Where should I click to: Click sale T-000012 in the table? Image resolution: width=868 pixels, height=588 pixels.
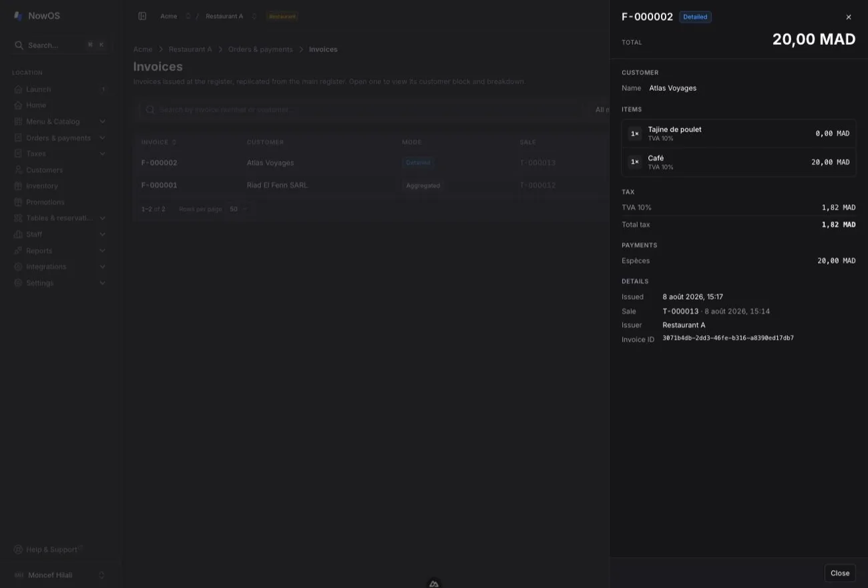537,186
